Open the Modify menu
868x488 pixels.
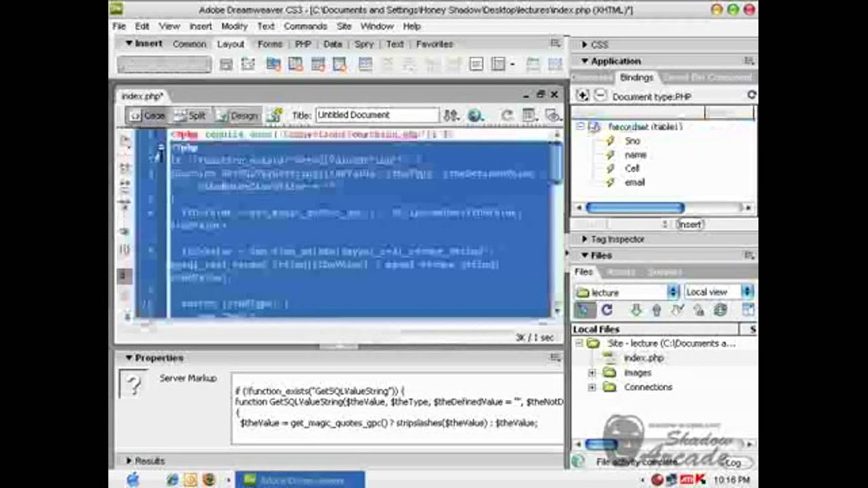(x=234, y=26)
